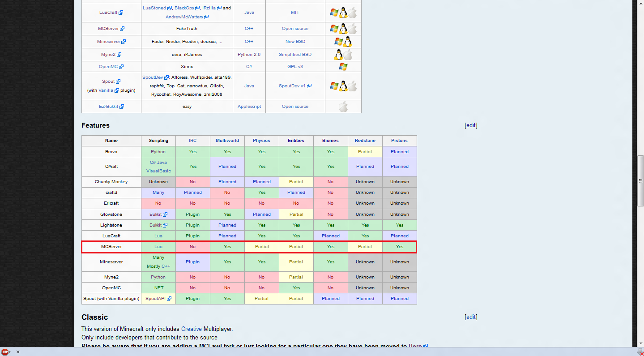The height and width of the screenshot is (356, 644).
Task: Click the Apple logo in the EZ-Bukkit row
Action: [343, 107]
